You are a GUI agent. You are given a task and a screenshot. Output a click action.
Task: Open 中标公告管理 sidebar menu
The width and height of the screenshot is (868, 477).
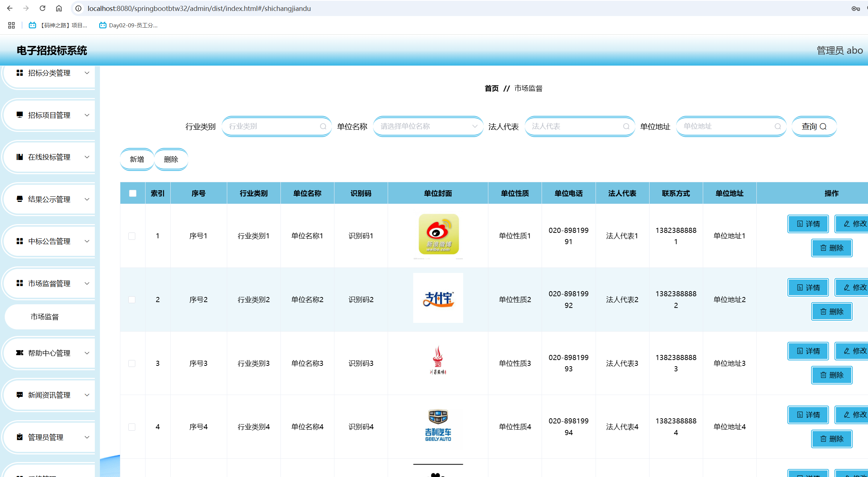pyautogui.click(x=49, y=241)
